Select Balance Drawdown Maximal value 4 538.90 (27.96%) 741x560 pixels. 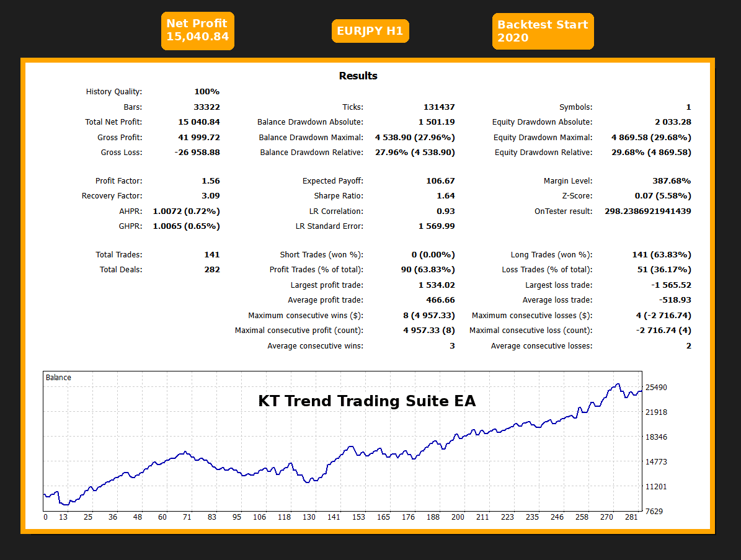click(x=415, y=138)
